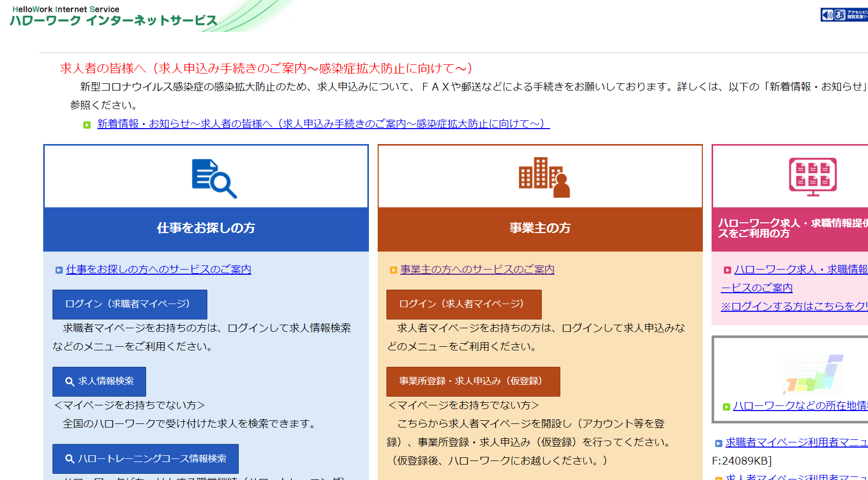Click the pink bullet before ハローワーク求人・求職情報 link
868x480 pixels.
[x=728, y=270]
